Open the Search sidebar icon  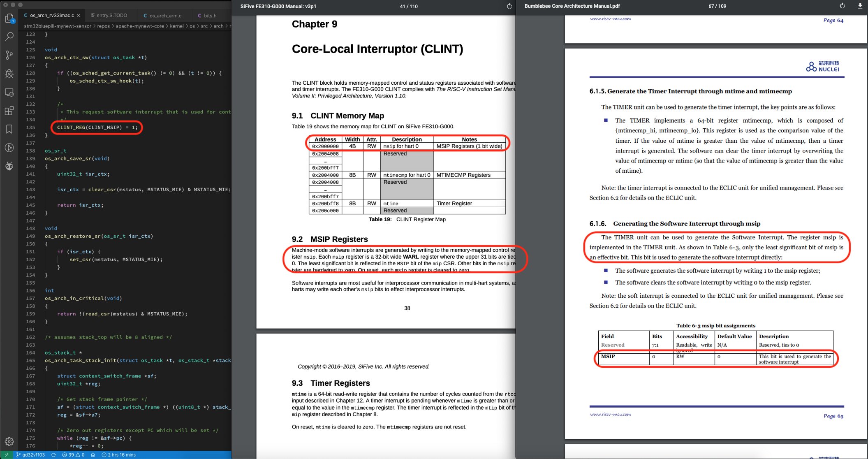[x=9, y=37]
